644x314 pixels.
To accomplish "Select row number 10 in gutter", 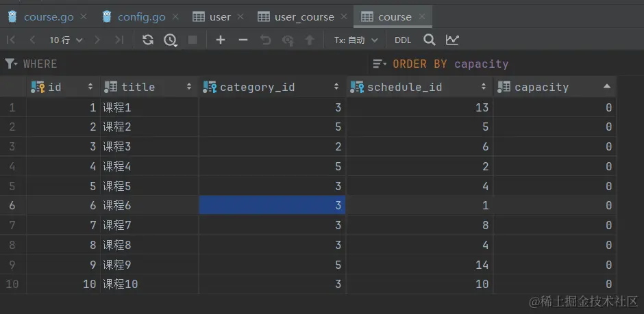I will (x=13, y=284).
